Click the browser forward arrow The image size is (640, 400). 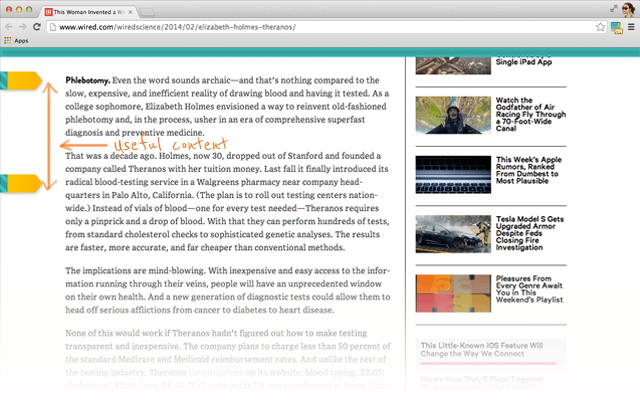22,27
